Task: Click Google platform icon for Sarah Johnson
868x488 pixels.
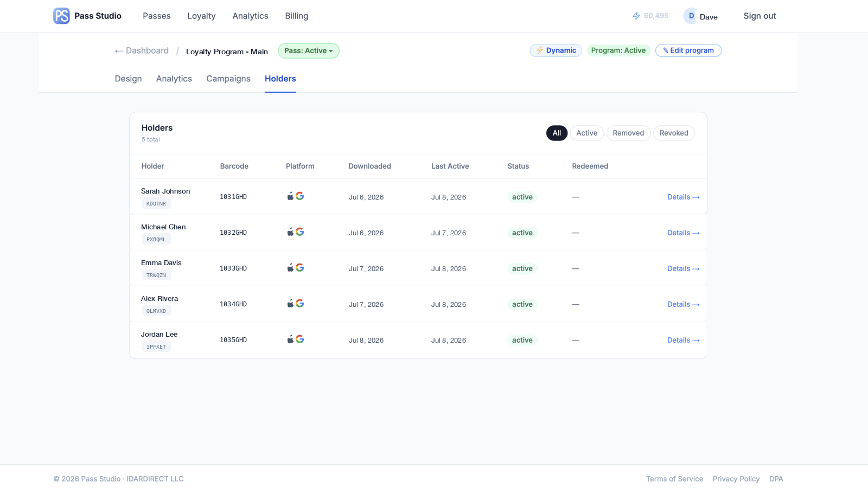Action: point(299,196)
